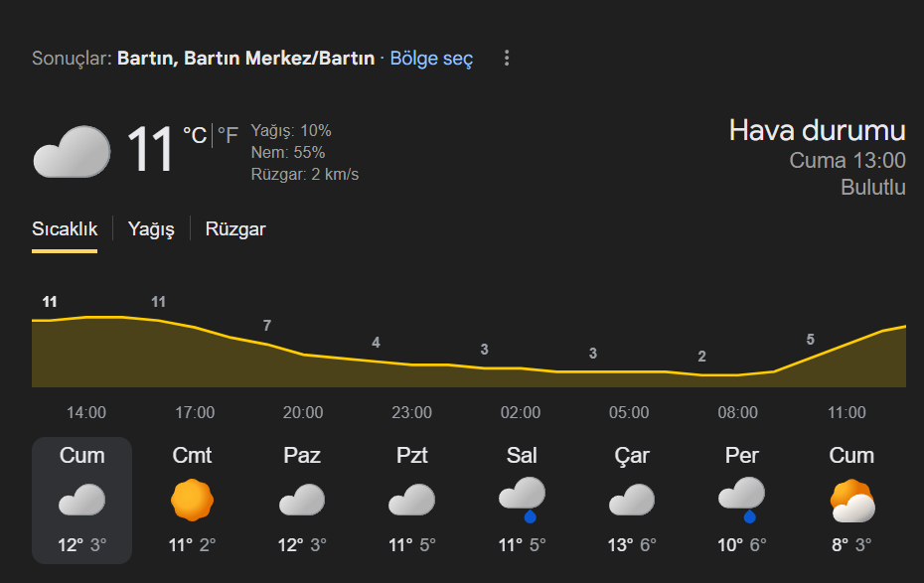This screenshot has height=583, width=924.
Task: Click the 08:00 hour on the chart
Action: 737,412
